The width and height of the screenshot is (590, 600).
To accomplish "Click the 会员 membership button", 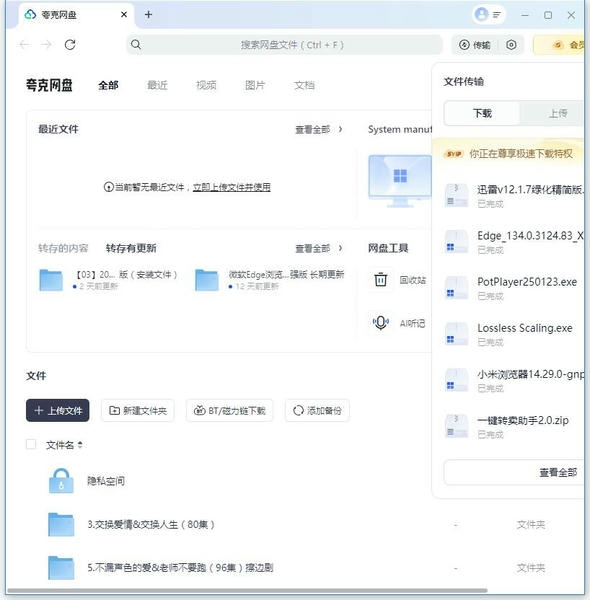I will click(559, 45).
